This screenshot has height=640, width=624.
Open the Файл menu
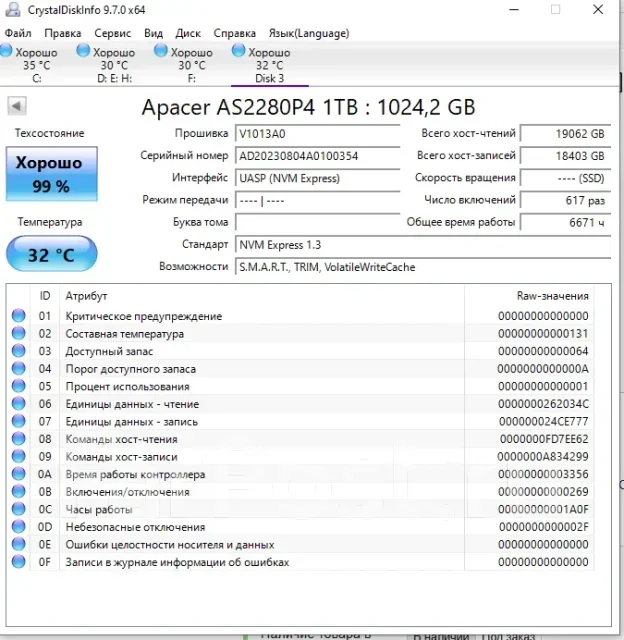pos(18,33)
